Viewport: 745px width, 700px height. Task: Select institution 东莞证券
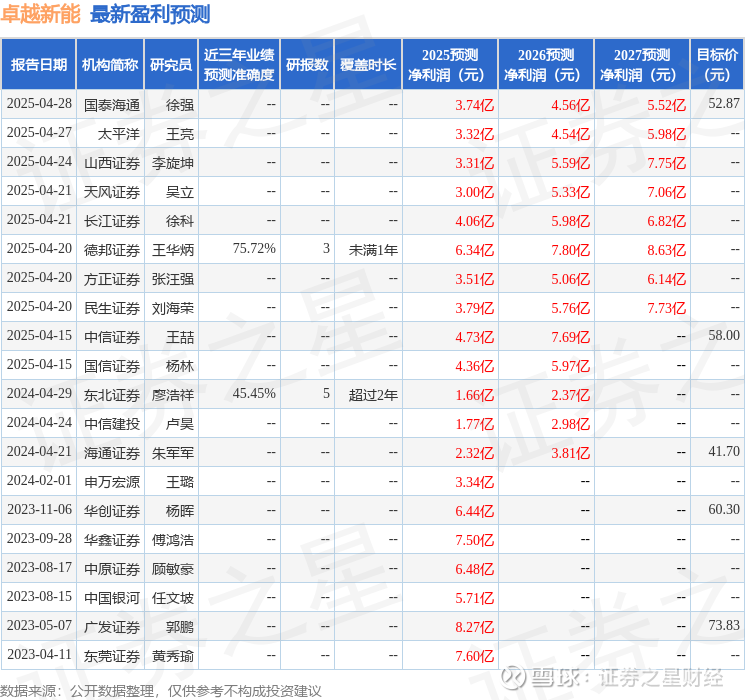112,656
